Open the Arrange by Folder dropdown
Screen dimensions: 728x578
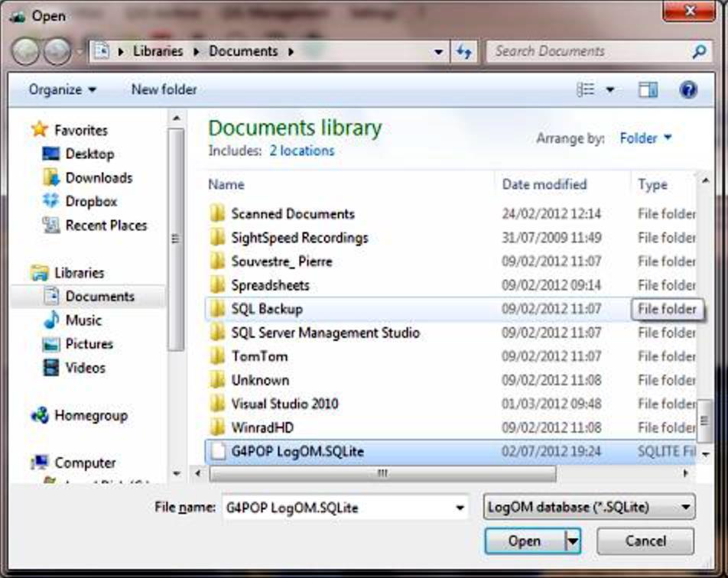click(x=646, y=138)
